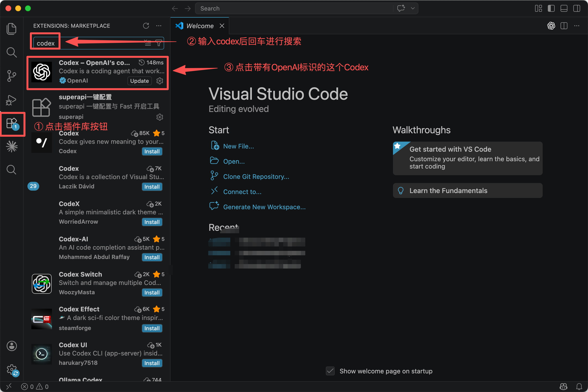Toggle primary side bar visibility
588x392 pixels.
coord(551,9)
